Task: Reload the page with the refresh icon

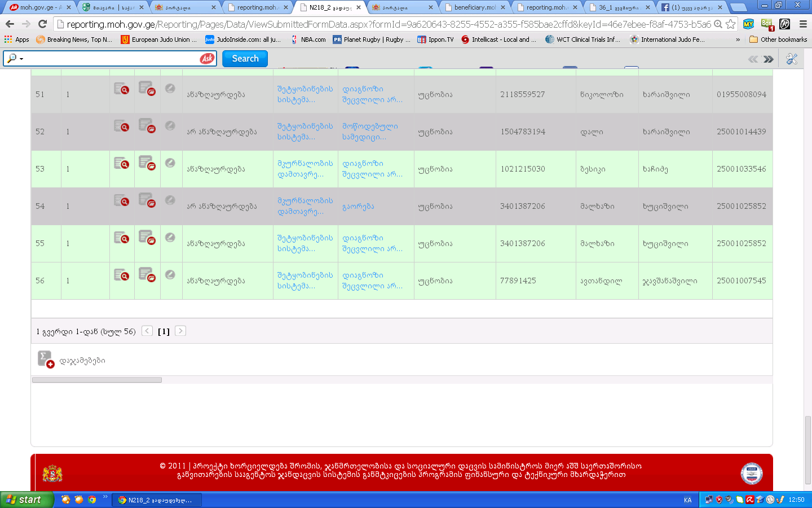Action: [x=42, y=24]
